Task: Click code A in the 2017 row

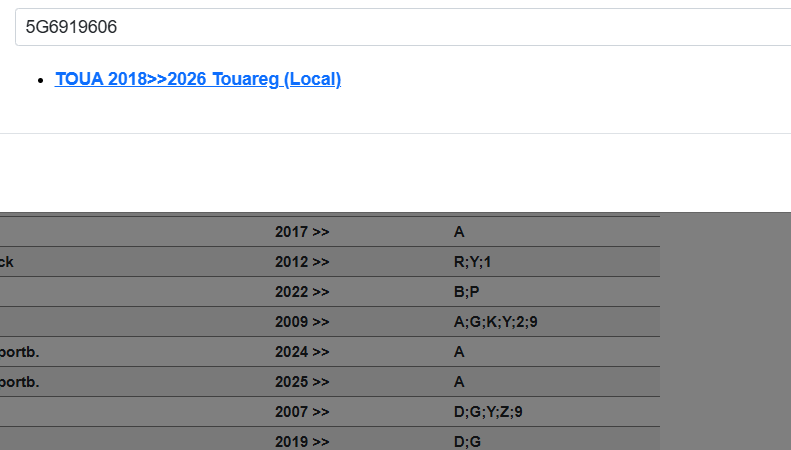Action: 459,232
